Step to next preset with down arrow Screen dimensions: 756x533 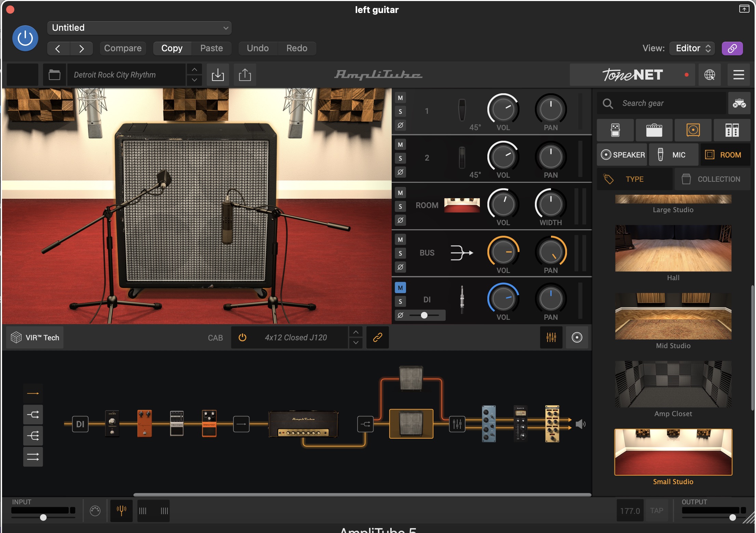[194, 80]
